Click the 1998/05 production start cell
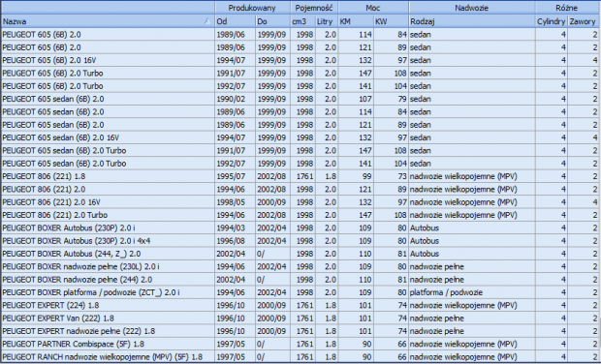 pos(235,202)
